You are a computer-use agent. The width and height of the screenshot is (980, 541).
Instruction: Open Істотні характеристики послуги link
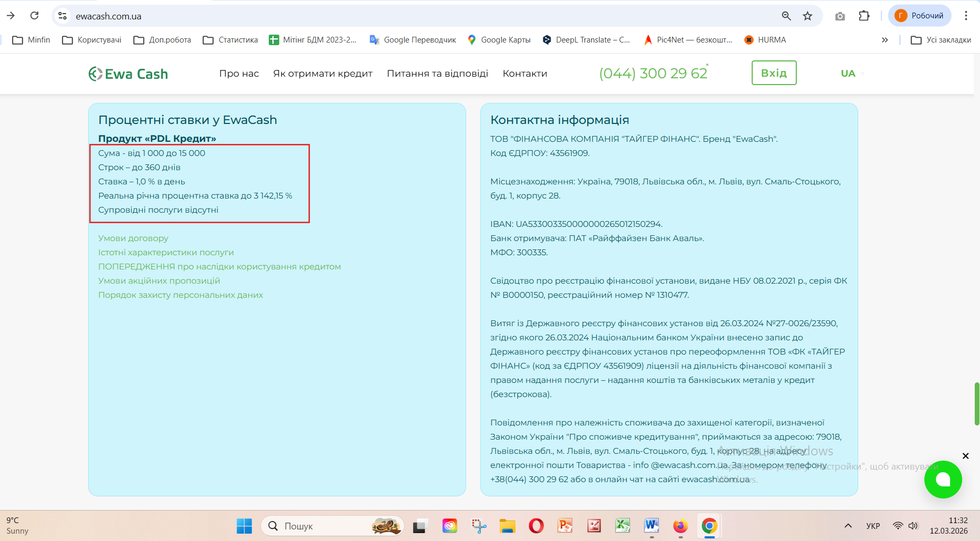coord(166,253)
